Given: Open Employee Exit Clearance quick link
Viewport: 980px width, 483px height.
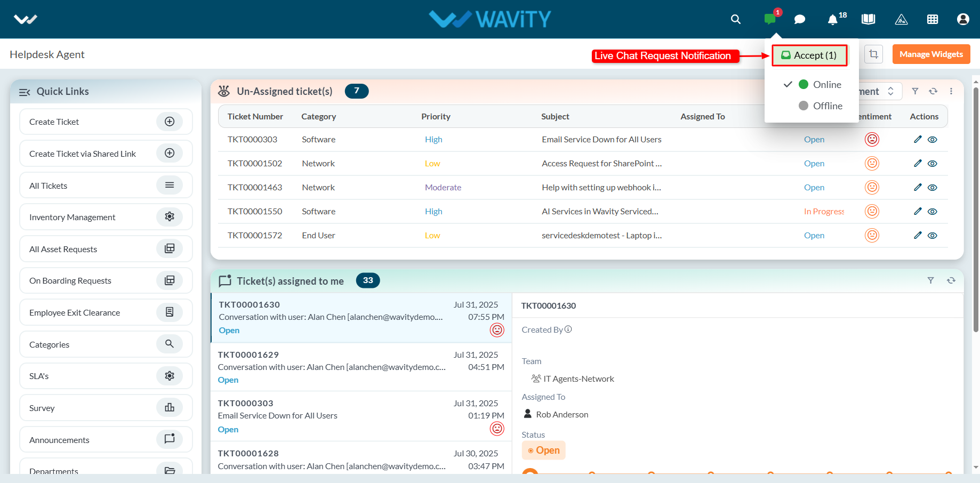Looking at the screenshot, I should pyautogui.click(x=106, y=312).
